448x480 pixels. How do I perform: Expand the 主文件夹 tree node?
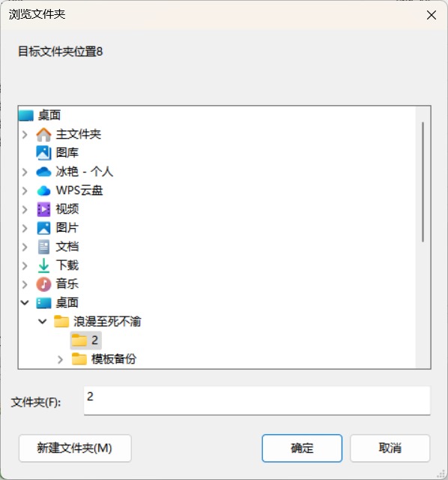(x=25, y=134)
